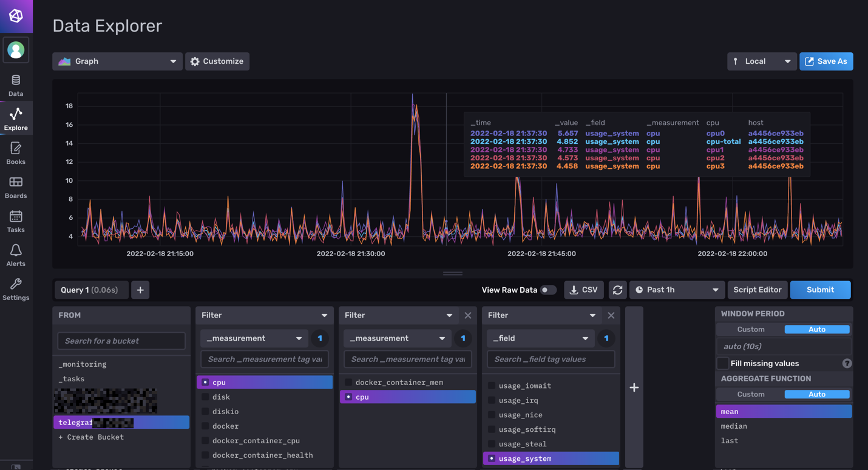Go to Boards dashboards icon
This screenshot has width=868, height=470.
16,187
